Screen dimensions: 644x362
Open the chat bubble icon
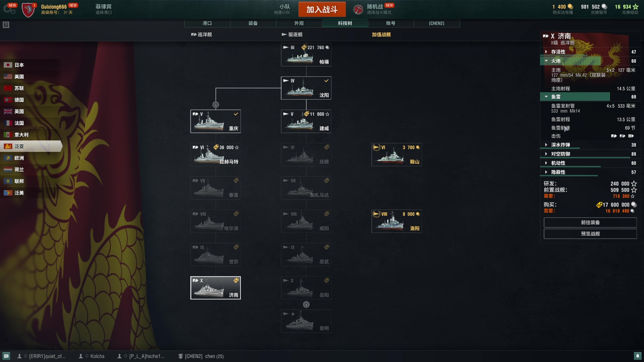coord(6,356)
